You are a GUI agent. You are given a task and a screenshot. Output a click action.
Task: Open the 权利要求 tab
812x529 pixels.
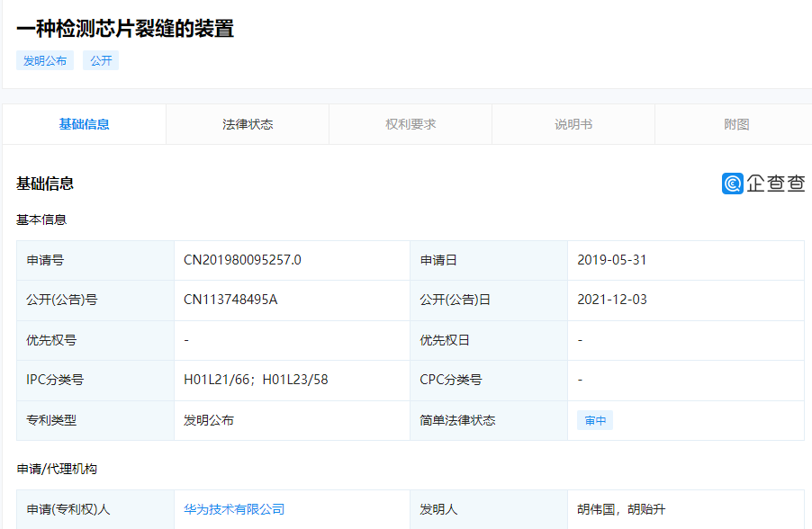coord(411,124)
